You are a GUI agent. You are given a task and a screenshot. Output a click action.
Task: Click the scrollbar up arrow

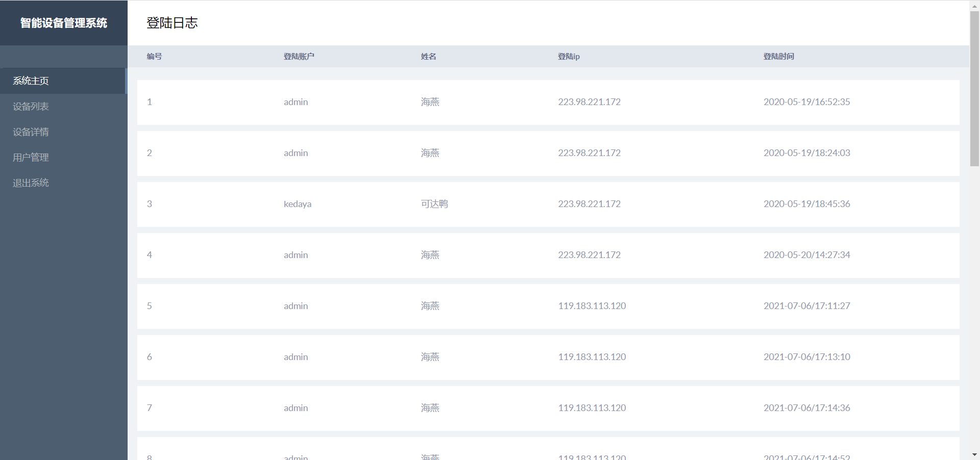tap(974, 5)
